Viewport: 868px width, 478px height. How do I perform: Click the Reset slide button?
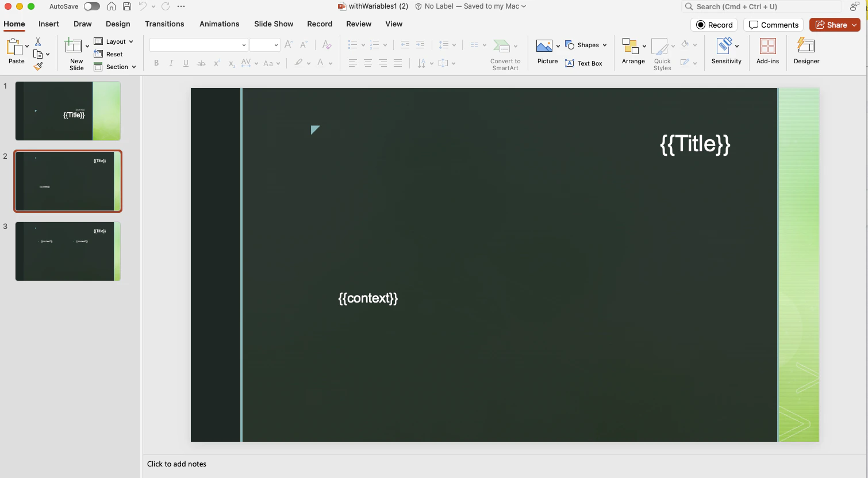(108, 54)
